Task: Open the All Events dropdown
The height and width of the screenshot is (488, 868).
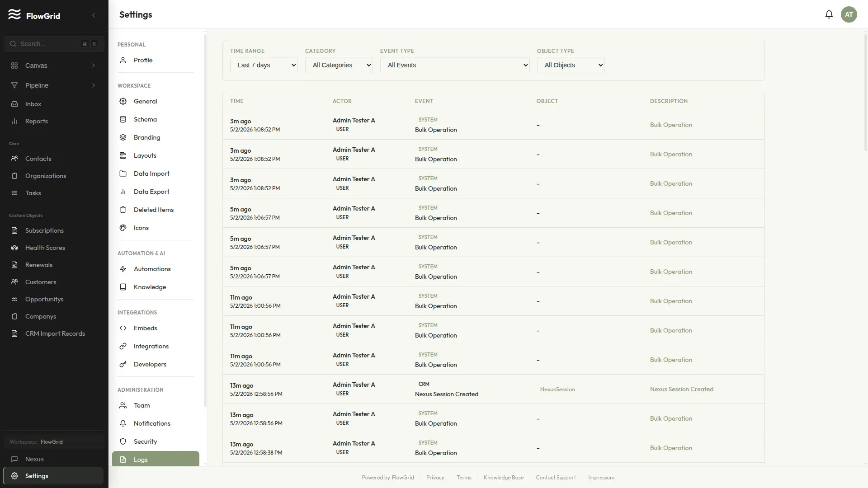Action: [455, 65]
